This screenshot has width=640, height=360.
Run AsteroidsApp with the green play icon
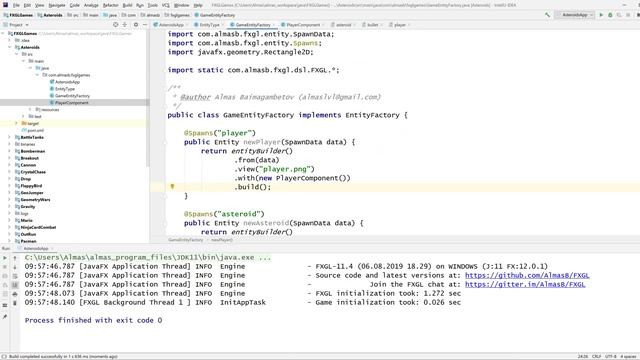601,15
